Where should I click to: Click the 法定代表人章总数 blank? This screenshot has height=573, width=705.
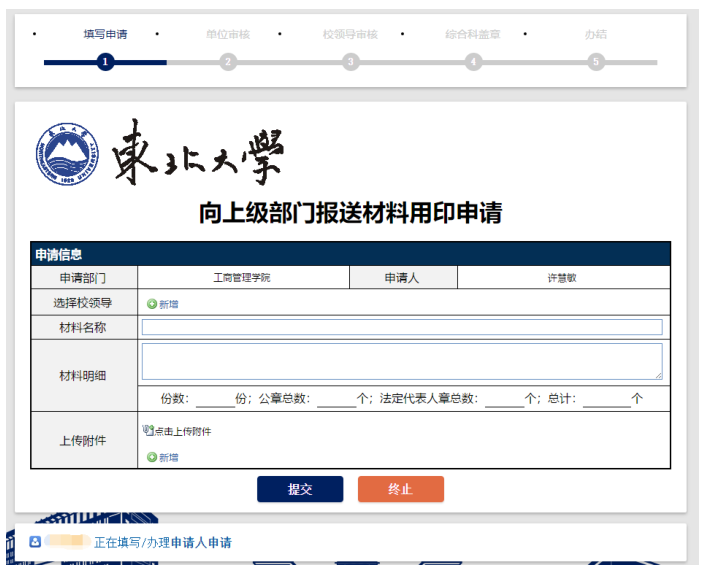click(505, 399)
